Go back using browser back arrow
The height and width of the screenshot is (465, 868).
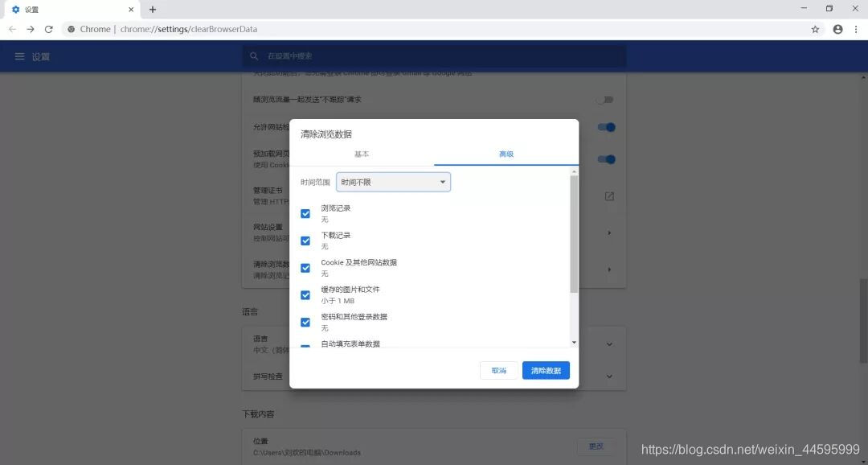coord(12,30)
